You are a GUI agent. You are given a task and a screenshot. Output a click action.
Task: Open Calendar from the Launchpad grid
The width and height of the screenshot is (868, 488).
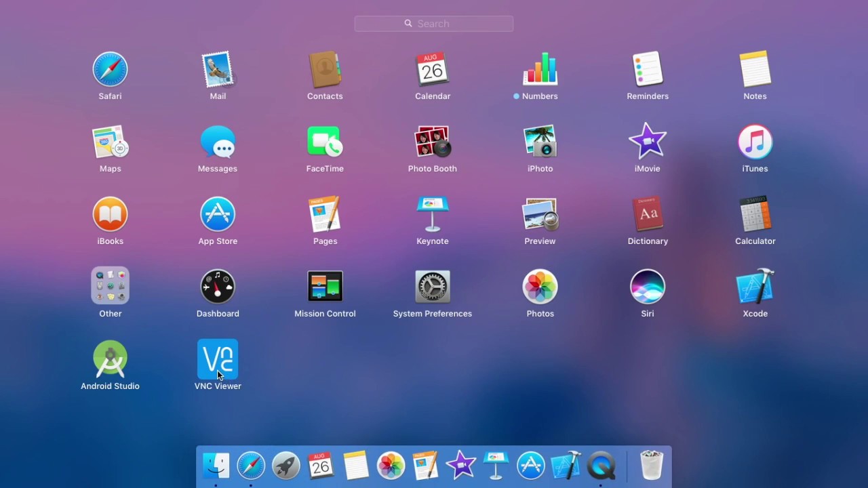click(x=433, y=70)
